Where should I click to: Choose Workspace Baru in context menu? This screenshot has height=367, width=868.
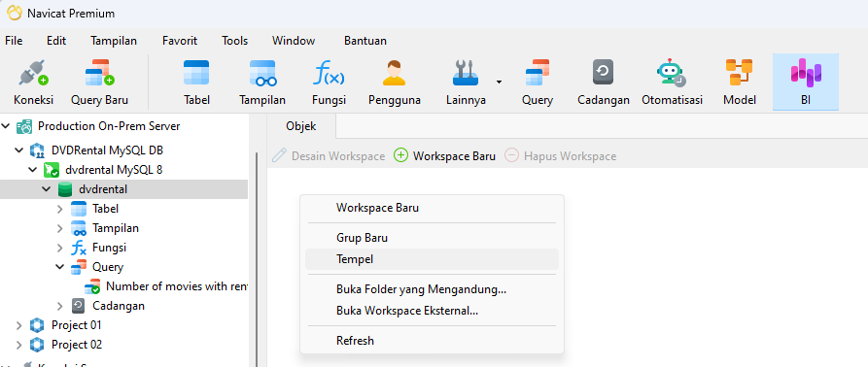click(432, 209)
